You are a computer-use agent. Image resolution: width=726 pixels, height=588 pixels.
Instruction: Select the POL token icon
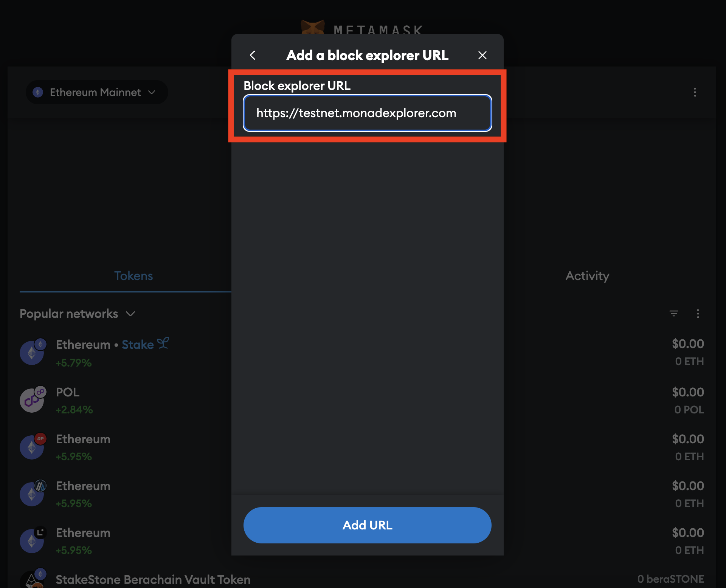click(32, 400)
